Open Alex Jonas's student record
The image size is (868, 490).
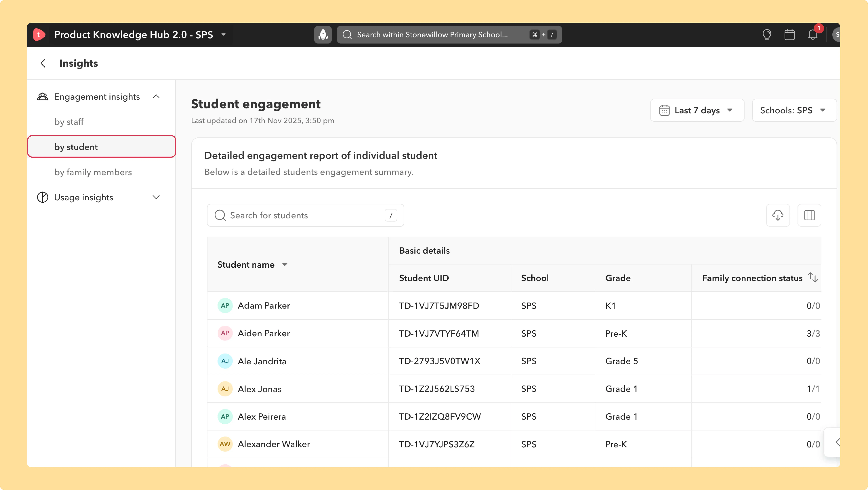(260, 389)
